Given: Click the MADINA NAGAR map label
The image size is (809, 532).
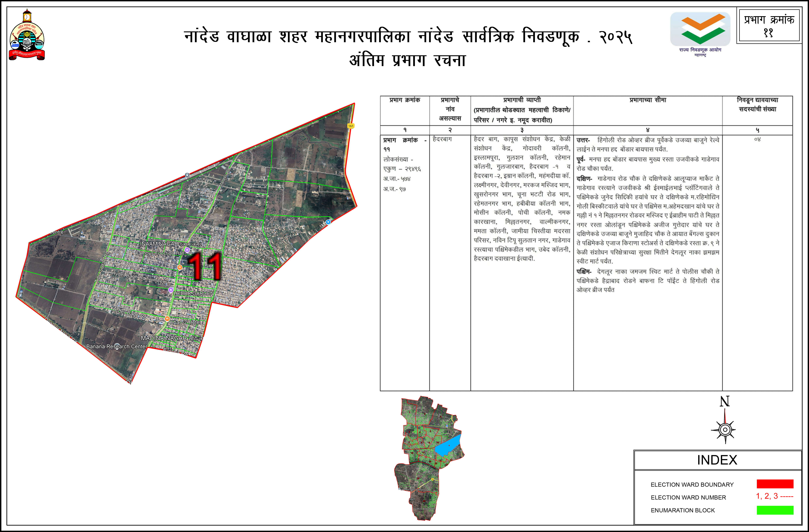Looking at the screenshot, I should click(164, 338).
